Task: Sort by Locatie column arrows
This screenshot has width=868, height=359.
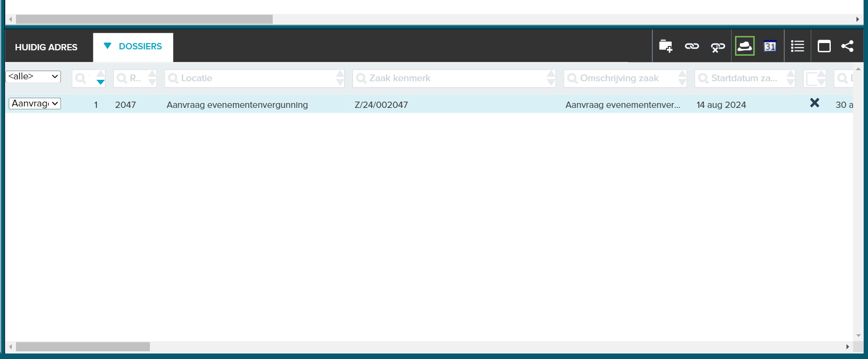Action: click(340, 78)
